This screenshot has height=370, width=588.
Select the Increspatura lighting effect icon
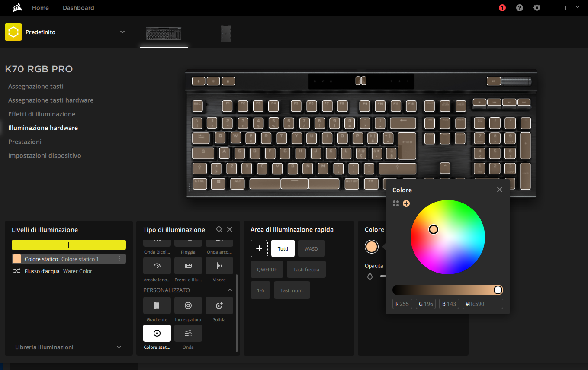(188, 306)
